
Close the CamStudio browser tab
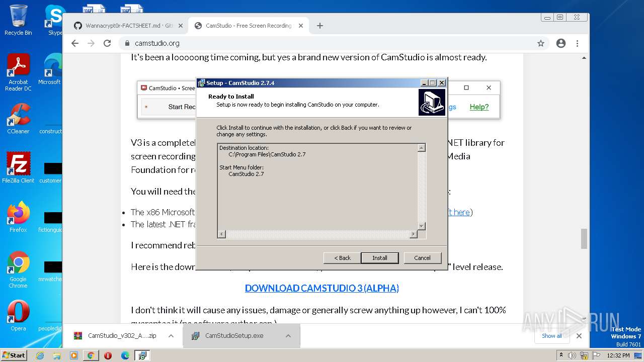(301, 26)
